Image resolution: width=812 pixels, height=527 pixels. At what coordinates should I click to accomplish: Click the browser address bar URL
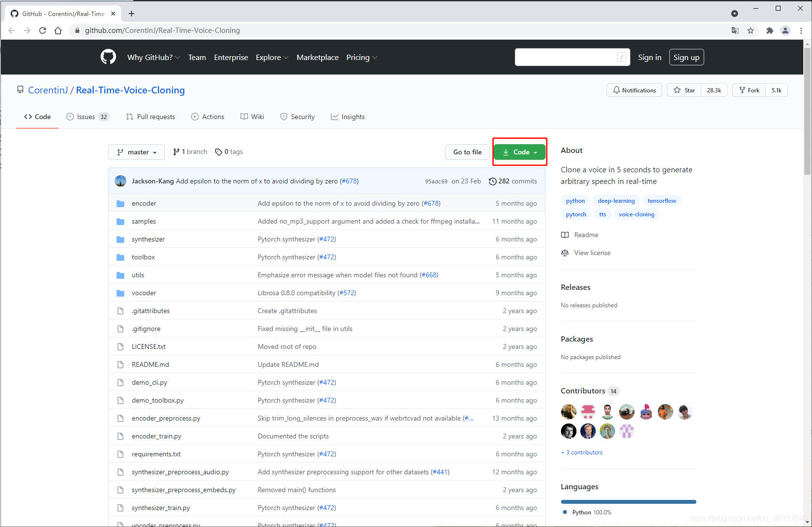click(x=162, y=30)
